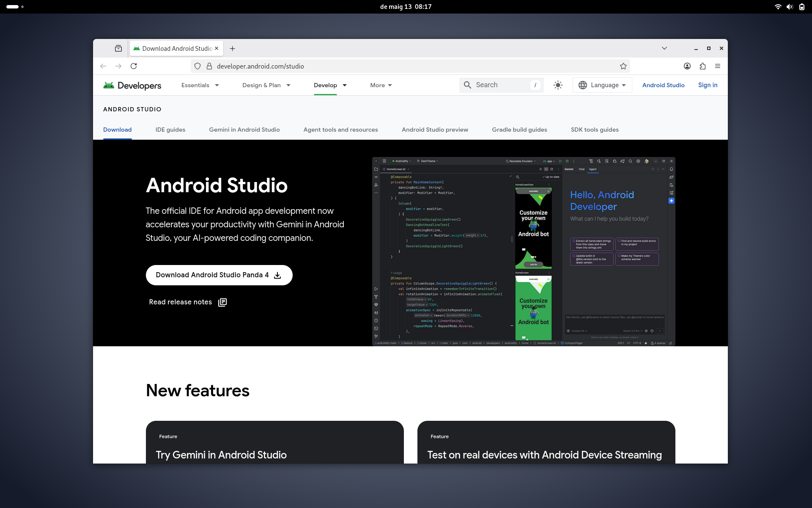Click the release notes document icon

tap(222, 302)
